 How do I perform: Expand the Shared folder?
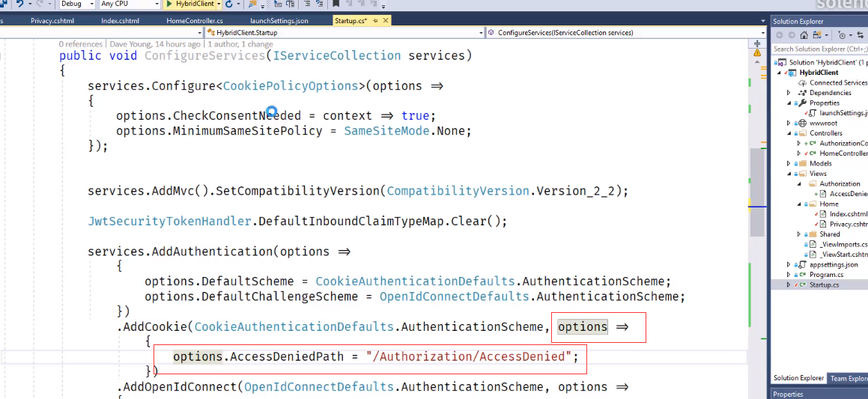point(799,234)
